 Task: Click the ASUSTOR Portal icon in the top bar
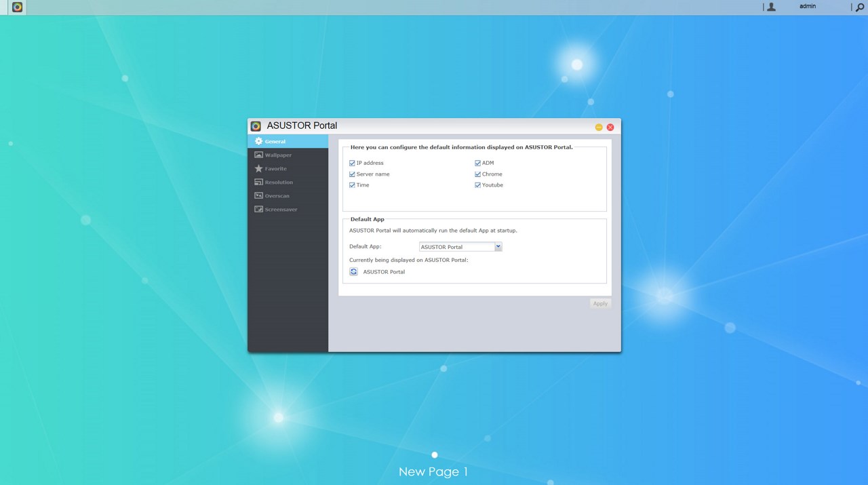pyautogui.click(x=18, y=7)
